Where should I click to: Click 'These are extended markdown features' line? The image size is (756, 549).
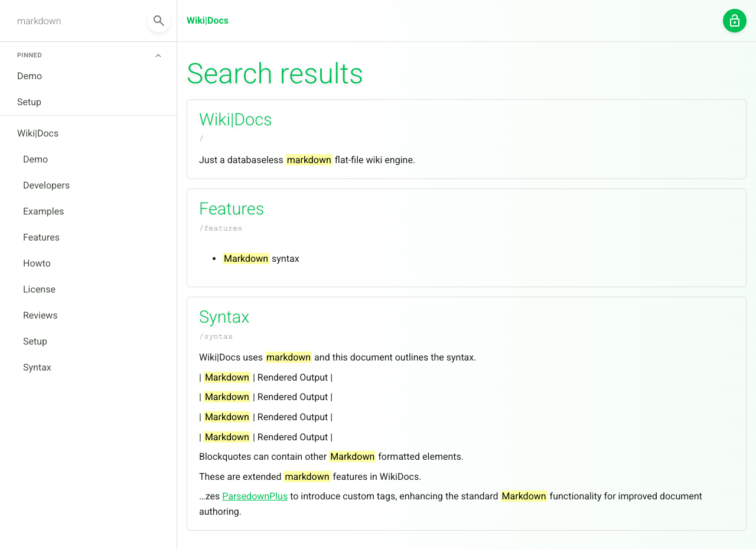tap(310, 477)
